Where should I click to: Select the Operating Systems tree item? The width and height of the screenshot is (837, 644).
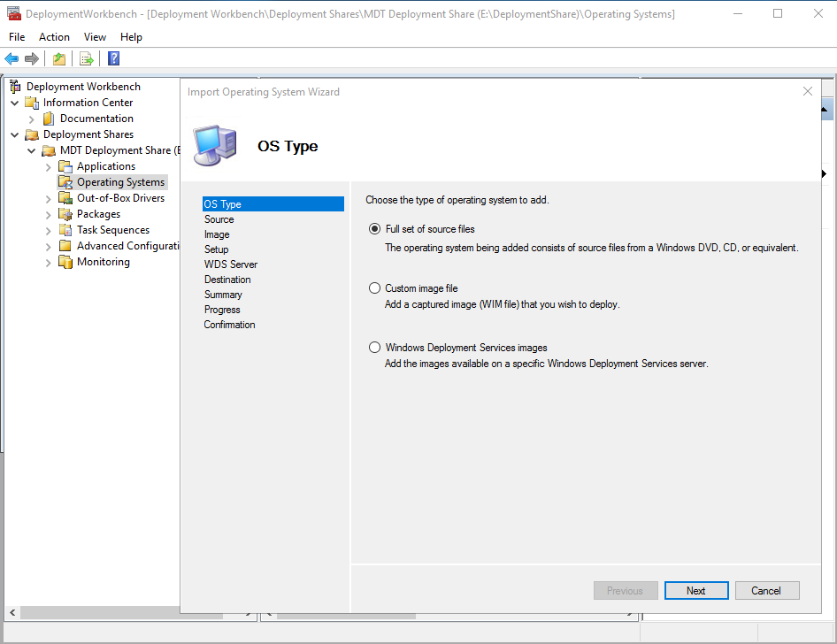tap(120, 182)
